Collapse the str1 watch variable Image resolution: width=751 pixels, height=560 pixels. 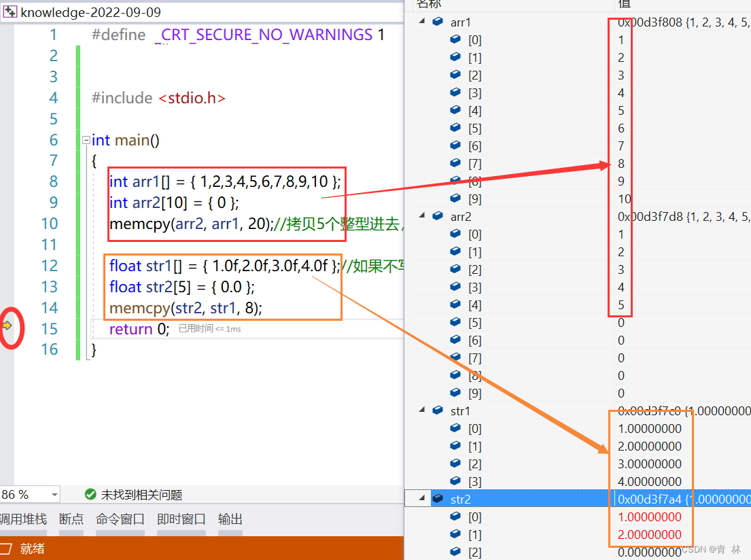422,410
